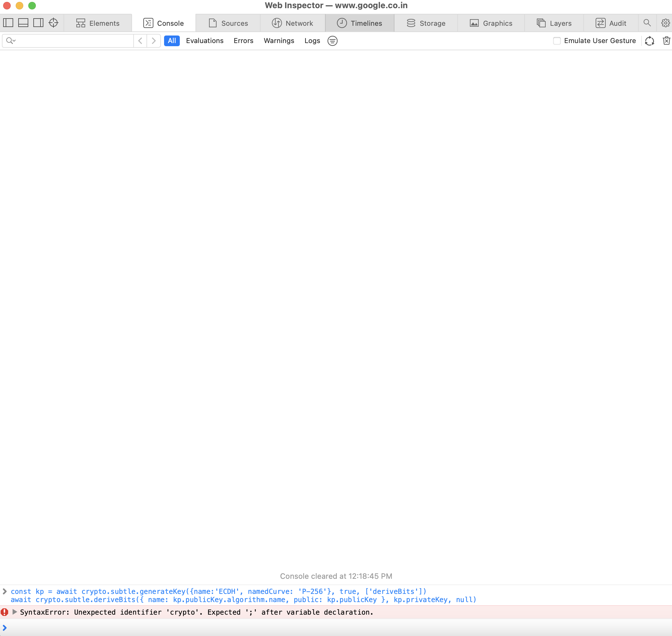Click the Layers stacked icon
The width and height of the screenshot is (672, 636).
click(541, 23)
